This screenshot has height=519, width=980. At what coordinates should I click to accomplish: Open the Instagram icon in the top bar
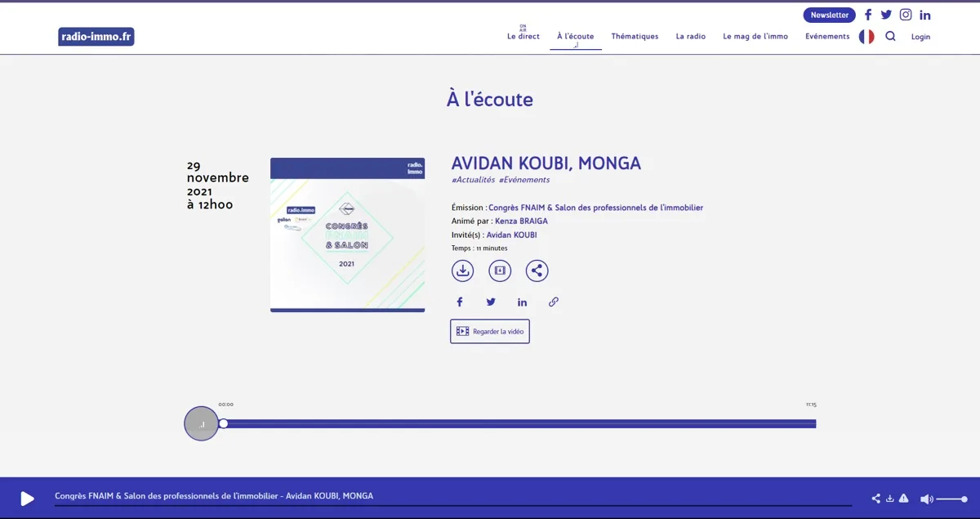(x=906, y=15)
